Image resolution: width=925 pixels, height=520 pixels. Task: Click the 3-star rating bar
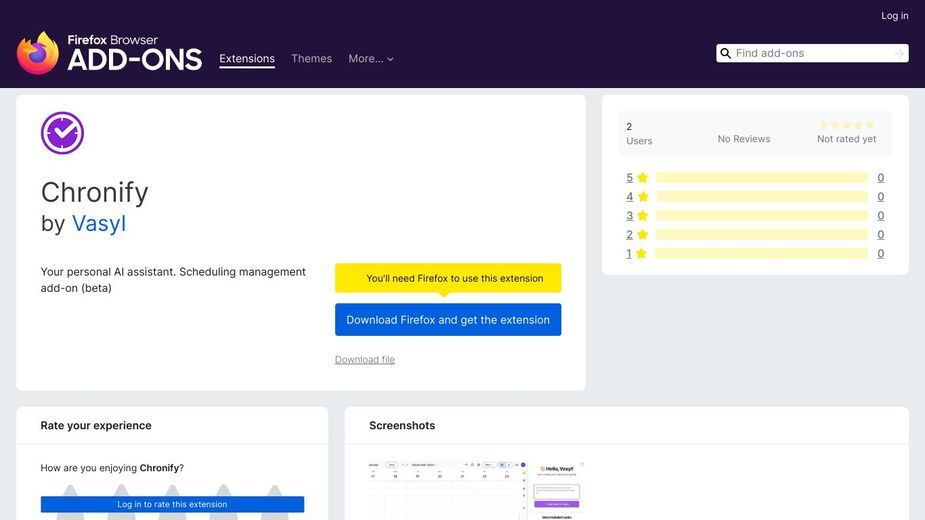pos(762,215)
